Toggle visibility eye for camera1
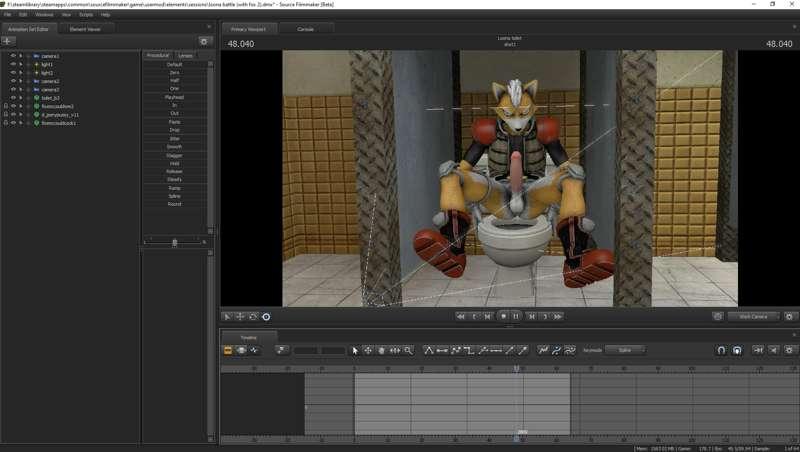Screen dimensions: 800x452 (13, 56)
